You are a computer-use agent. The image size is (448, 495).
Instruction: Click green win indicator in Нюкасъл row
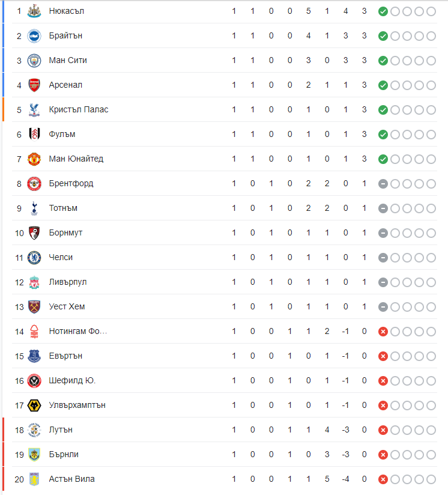[383, 11]
